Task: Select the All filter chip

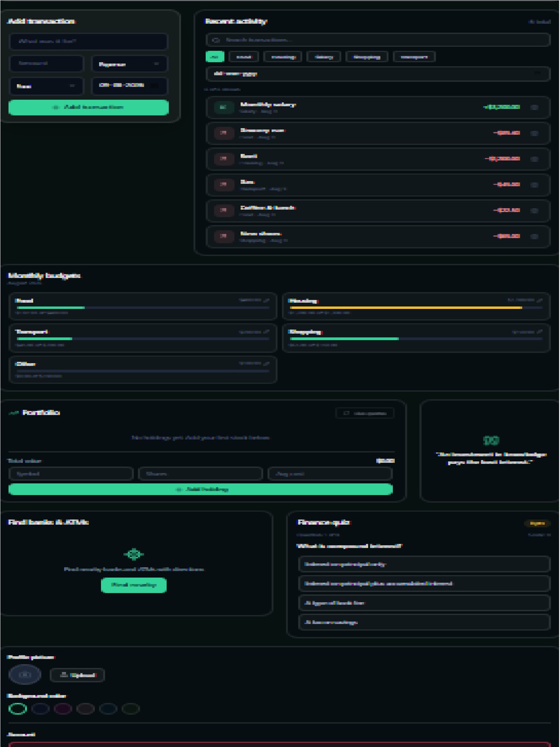Action: pos(214,57)
